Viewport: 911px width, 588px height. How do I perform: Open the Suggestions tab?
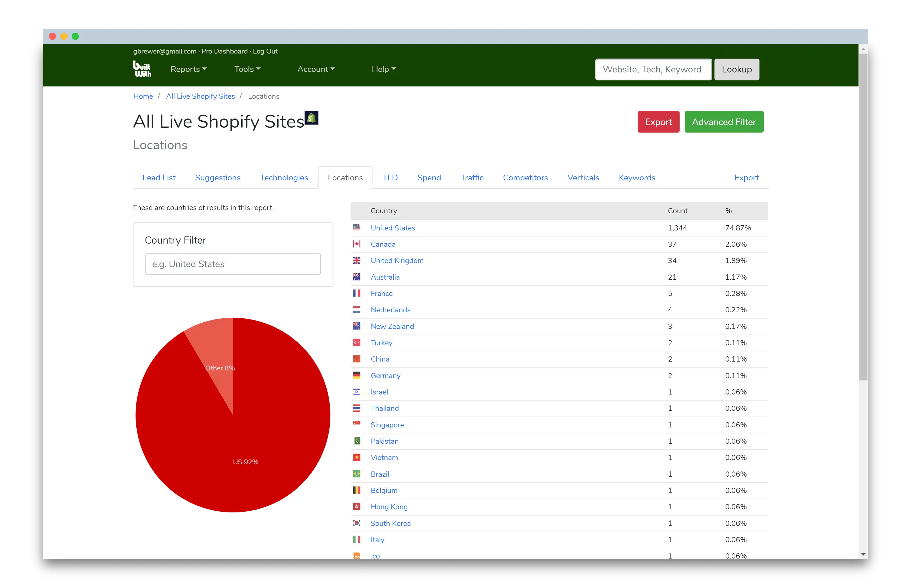pyautogui.click(x=218, y=177)
